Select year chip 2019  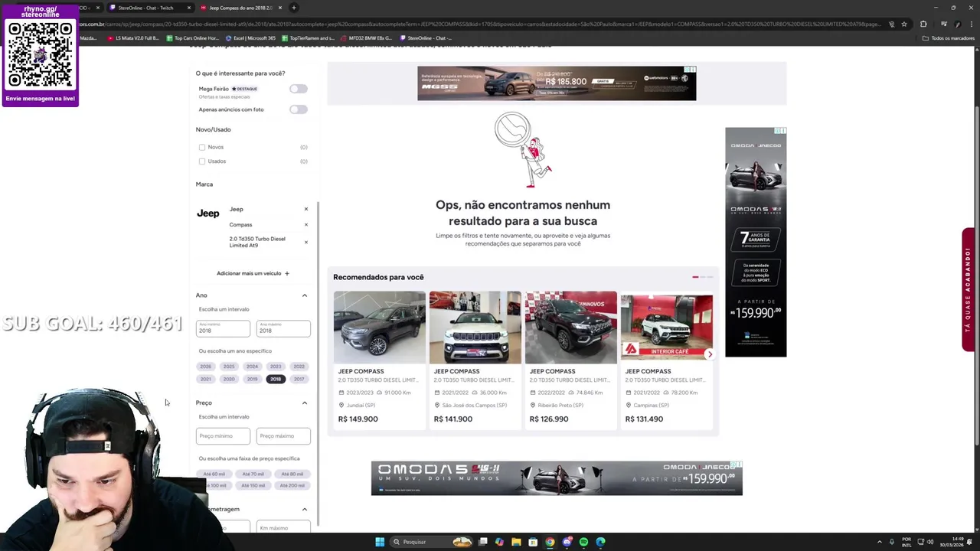click(252, 380)
